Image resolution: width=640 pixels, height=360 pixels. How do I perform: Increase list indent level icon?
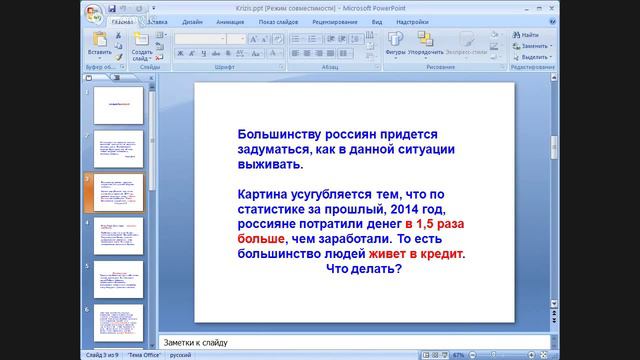point(342,39)
